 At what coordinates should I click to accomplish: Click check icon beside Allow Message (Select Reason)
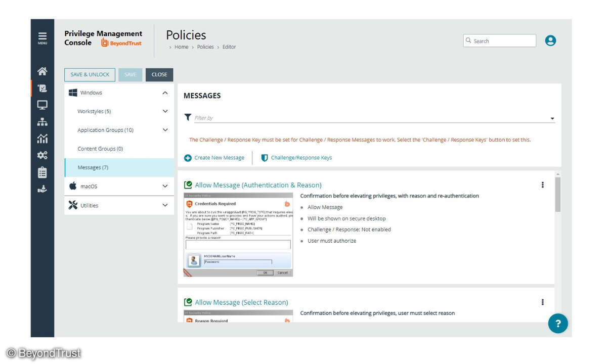(188, 302)
